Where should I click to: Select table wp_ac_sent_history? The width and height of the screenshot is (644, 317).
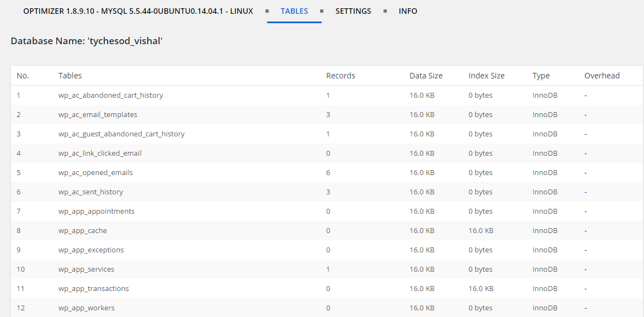91,192
